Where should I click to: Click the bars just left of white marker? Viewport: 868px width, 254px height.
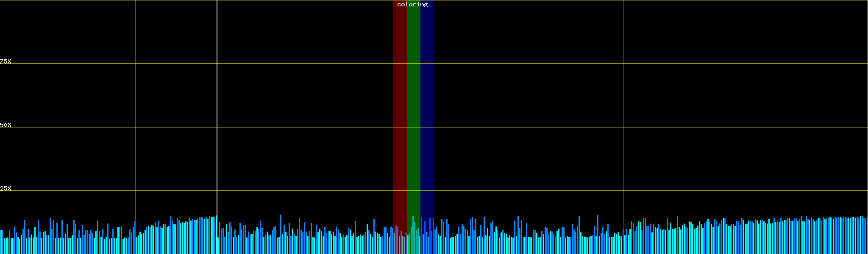click(213, 237)
